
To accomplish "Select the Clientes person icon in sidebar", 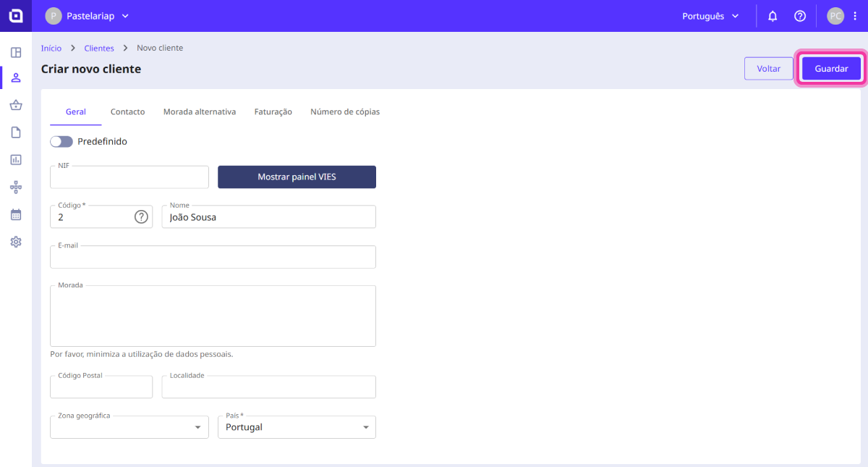I will coord(16,77).
